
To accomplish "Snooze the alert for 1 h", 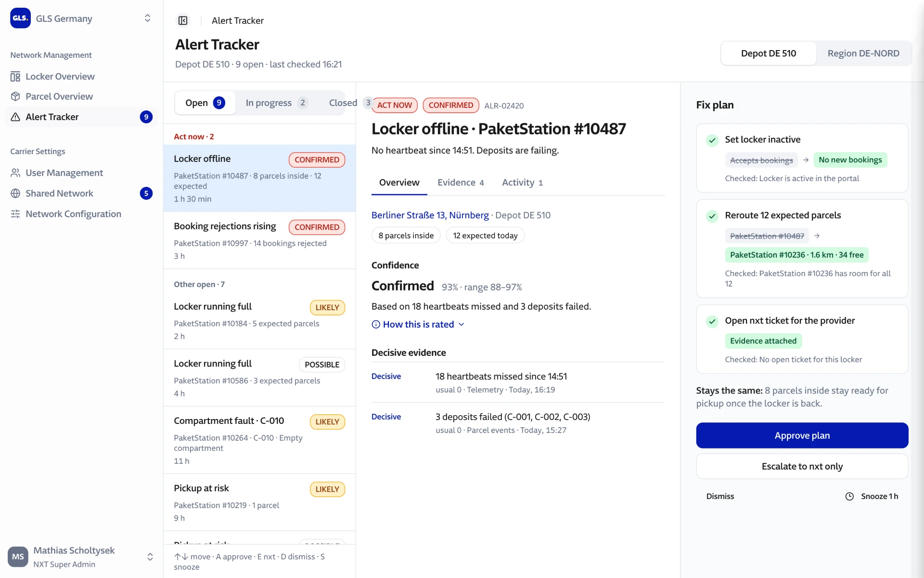I will click(x=872, y=496).
